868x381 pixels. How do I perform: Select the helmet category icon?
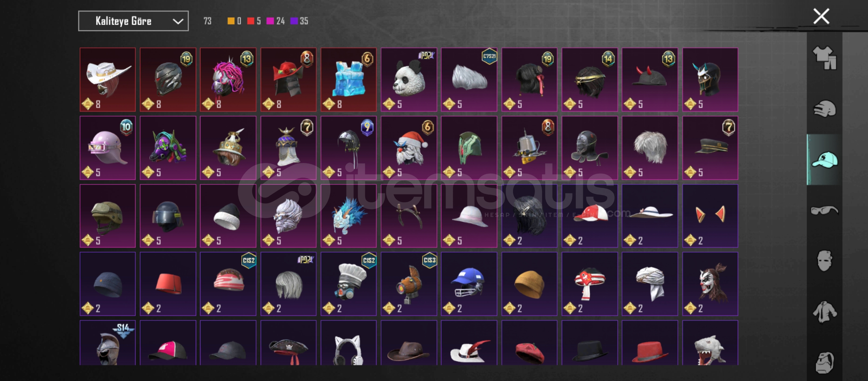pos(824,109)
